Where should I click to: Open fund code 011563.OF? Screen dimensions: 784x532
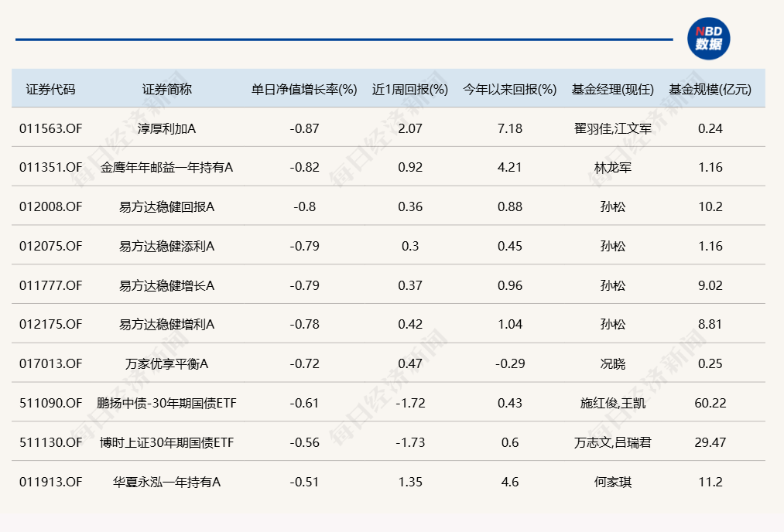click(x=51, y=128)
